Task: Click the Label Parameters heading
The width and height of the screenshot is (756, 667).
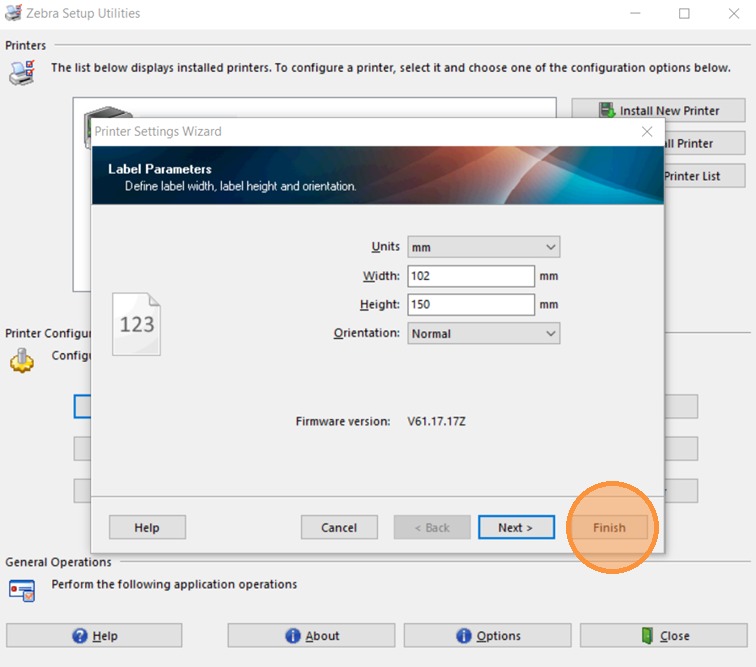Action: pos(160,169)
